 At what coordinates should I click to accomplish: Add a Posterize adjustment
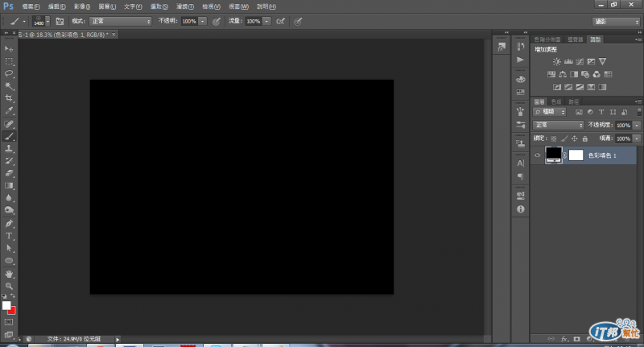pyautogui.click(x=568, y=87)
